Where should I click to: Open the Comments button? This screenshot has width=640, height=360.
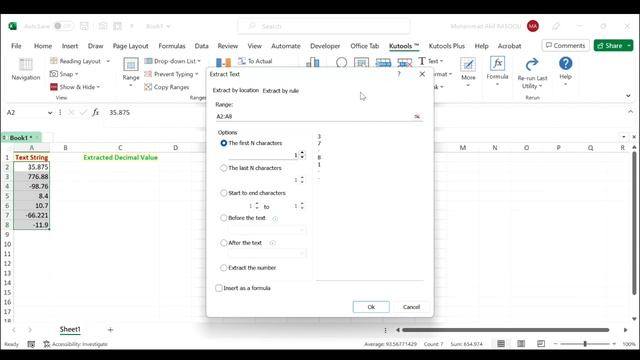pyautogui.click(x=565, y=46)
